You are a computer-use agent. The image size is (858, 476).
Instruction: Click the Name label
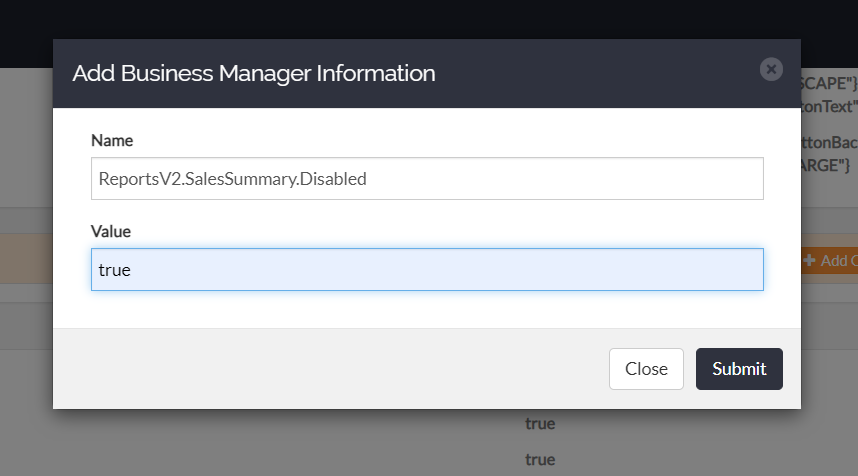112,141
